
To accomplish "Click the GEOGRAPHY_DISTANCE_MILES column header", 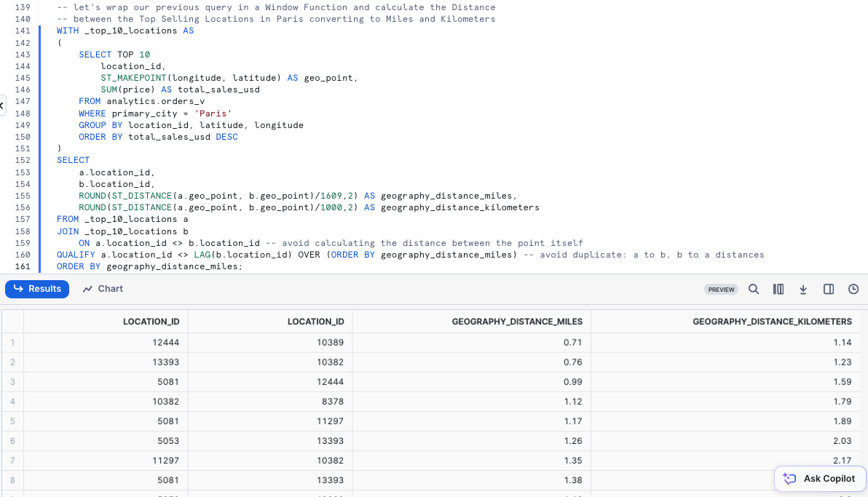I will click(x=517, y=321).
